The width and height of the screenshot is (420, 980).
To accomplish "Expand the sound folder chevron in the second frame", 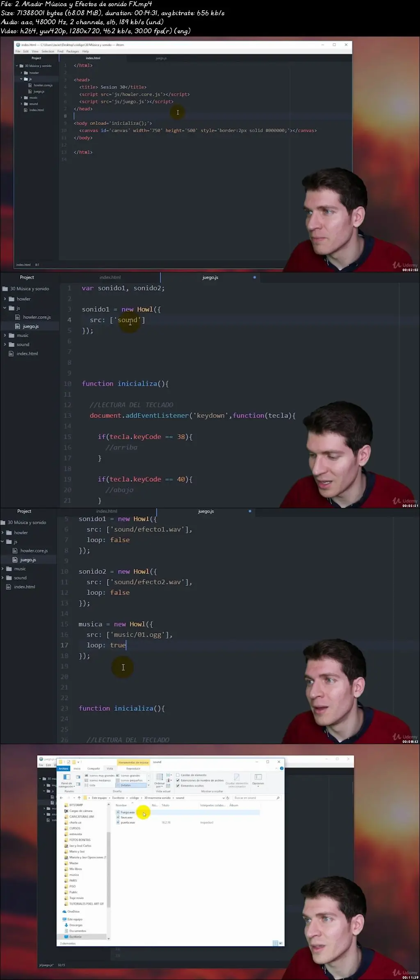I will click(5, 345).
